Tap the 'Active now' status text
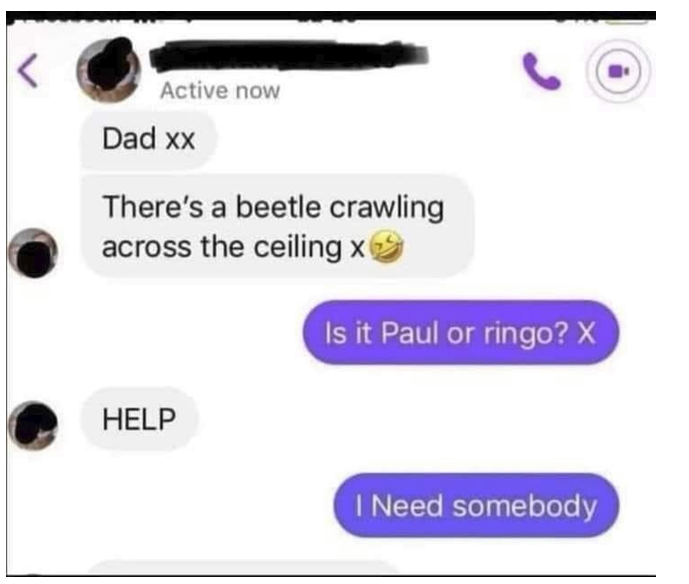 click(x=220, y=91)
